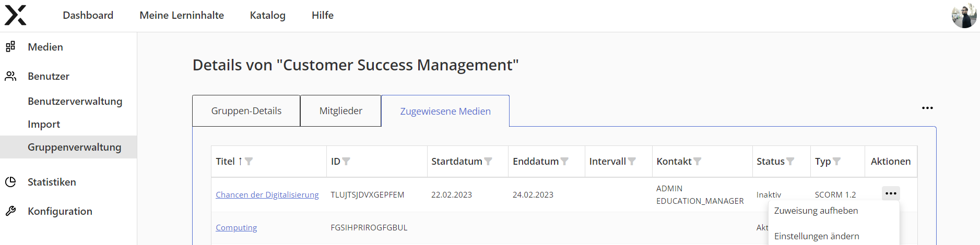Switch to the Gruppen-Details tab
Screen dimensions: 980x245
point(246,111)
